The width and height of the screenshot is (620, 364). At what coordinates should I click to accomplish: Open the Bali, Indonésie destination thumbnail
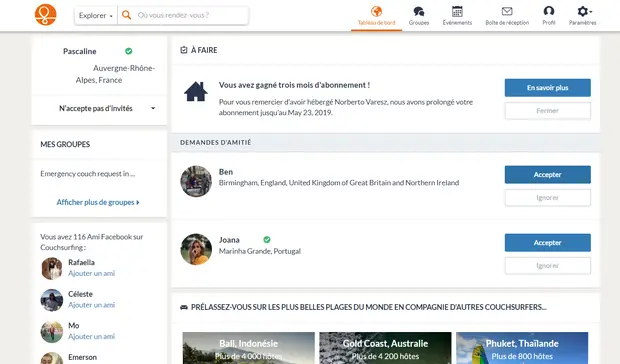point(248,348)
